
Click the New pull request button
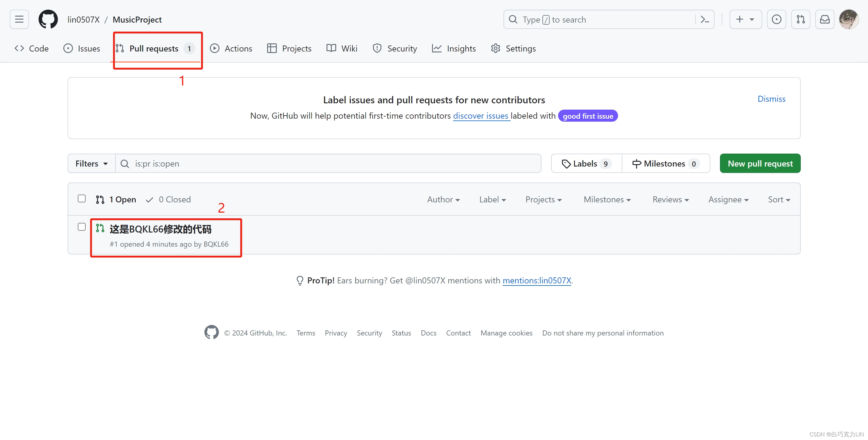pyautogui.click(x=760, y=164)
